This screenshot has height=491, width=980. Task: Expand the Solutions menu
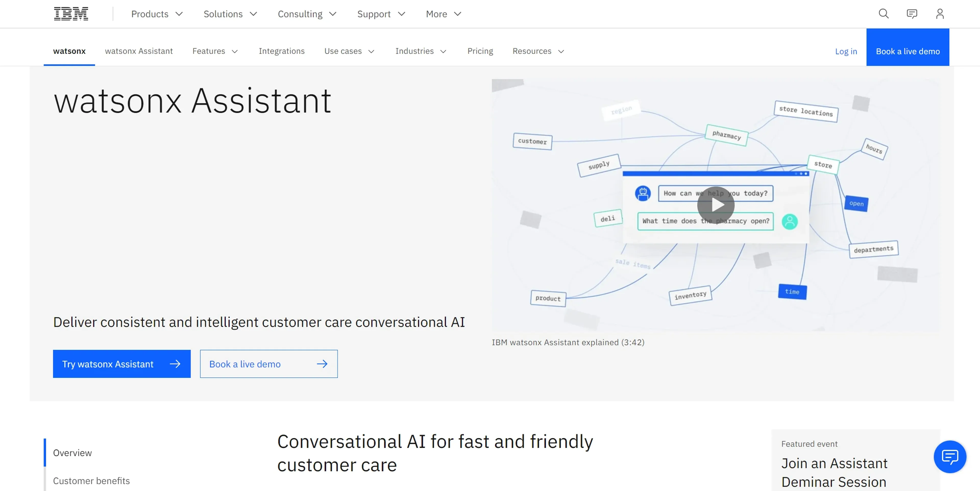point(230,14)
